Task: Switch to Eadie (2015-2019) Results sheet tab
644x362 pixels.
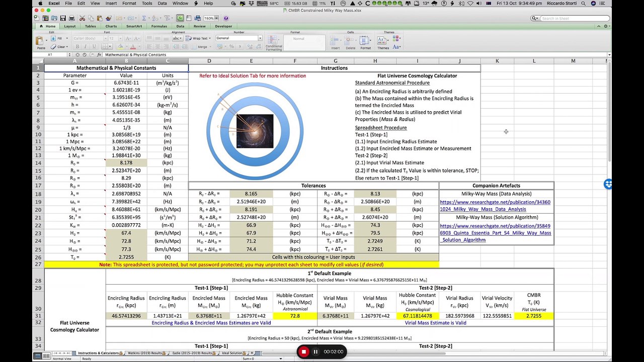Action: click(x=192, y=353)
